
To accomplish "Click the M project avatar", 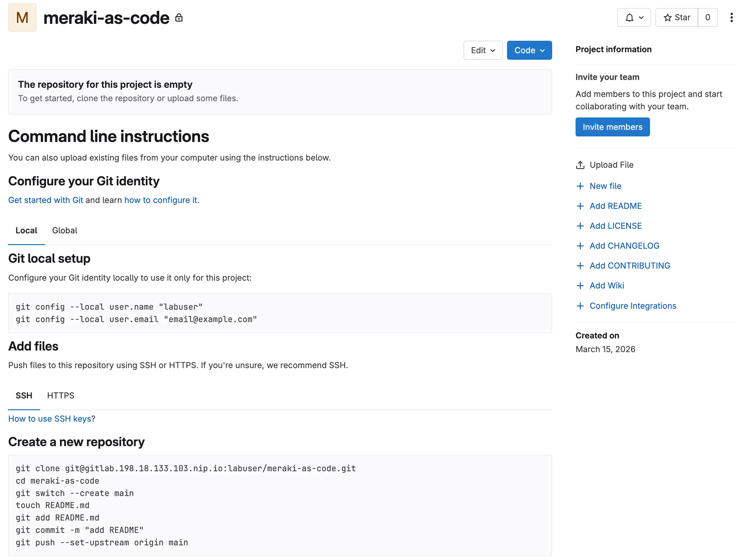I will [x=22, y=17].
